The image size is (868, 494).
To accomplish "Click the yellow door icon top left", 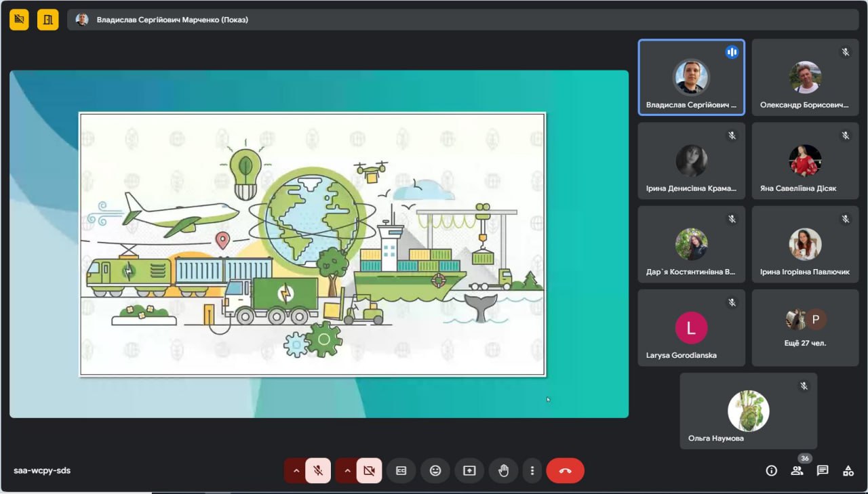I will [47, 20].
